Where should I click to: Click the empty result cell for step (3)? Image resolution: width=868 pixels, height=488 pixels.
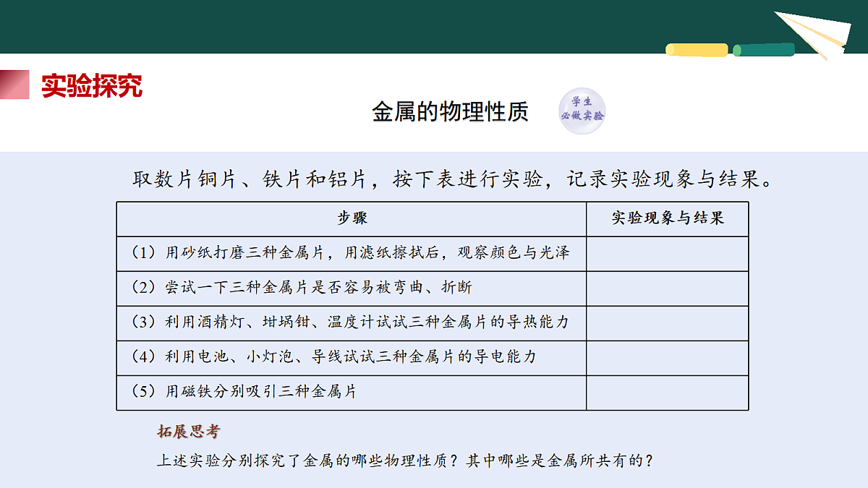(x=667, y=323)
